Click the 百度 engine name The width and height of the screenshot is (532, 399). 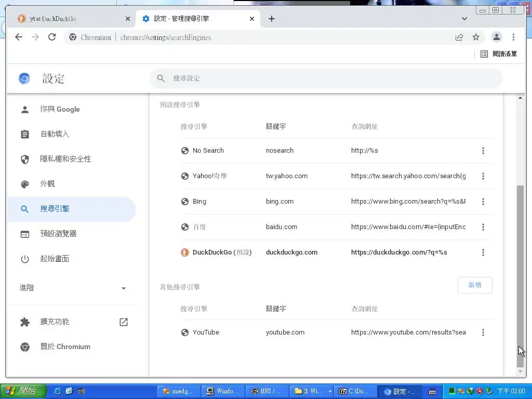click(x=199, y=227)
